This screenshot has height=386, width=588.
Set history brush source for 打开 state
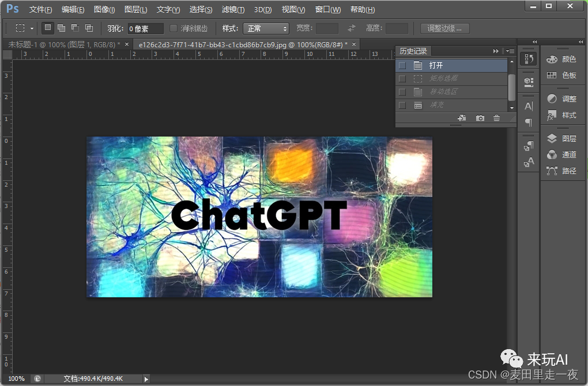402,66
